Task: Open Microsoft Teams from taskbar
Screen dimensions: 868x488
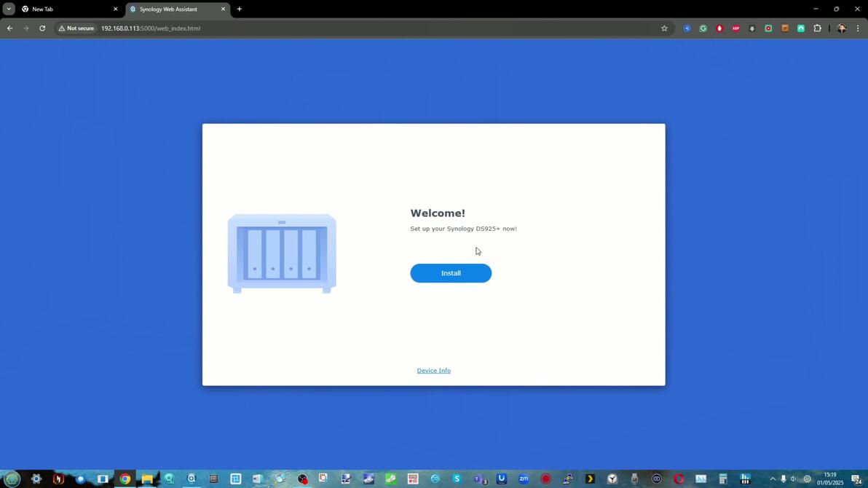Action: coord(479,479)
